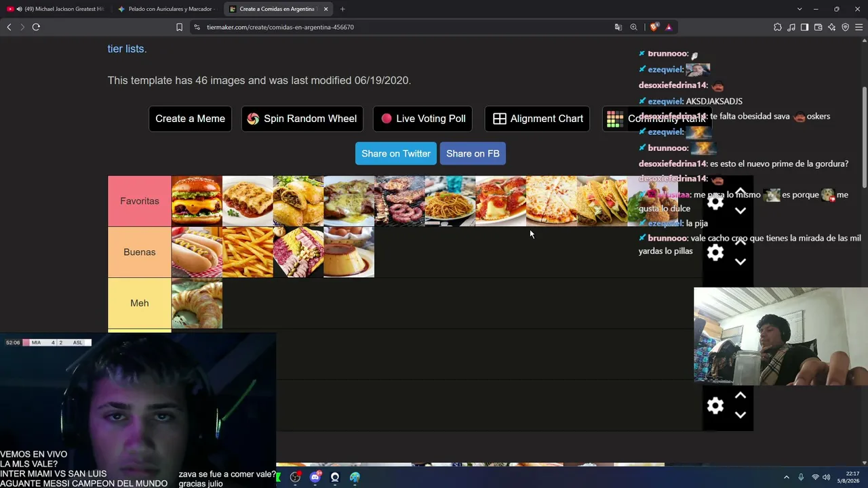The image size is (868, 488).
Task: Select the french fries image in Buenas row
Action: point(248,252)
